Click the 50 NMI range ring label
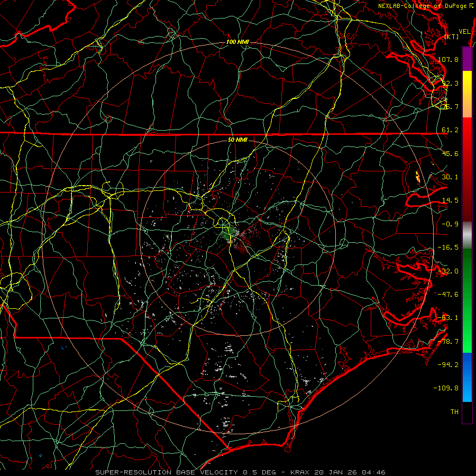Image resolution: width=476 pixels, height=476 pixels. click(237, 140)
